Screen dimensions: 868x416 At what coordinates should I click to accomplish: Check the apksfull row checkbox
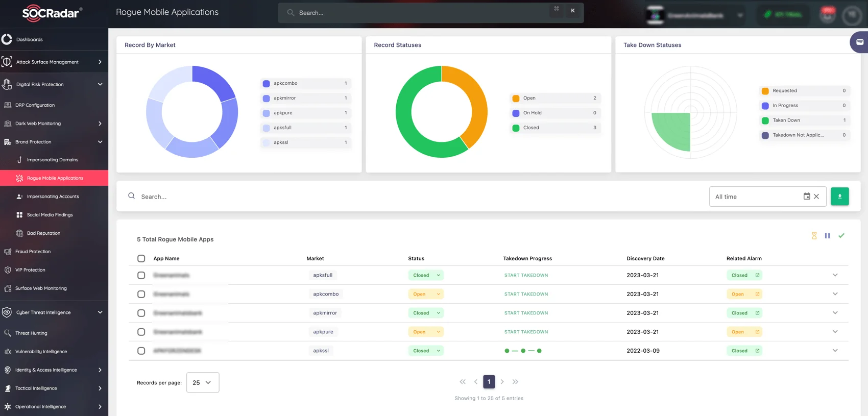coord(141,275)
